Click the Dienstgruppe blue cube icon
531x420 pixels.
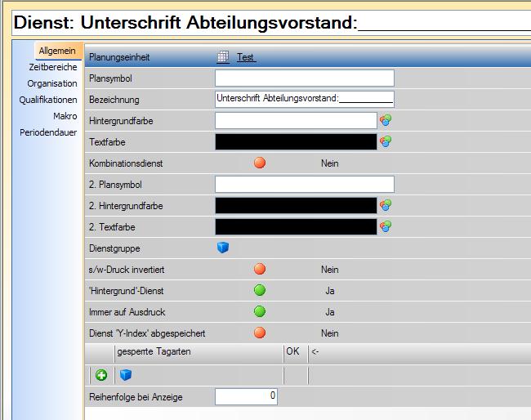(223, 248)
